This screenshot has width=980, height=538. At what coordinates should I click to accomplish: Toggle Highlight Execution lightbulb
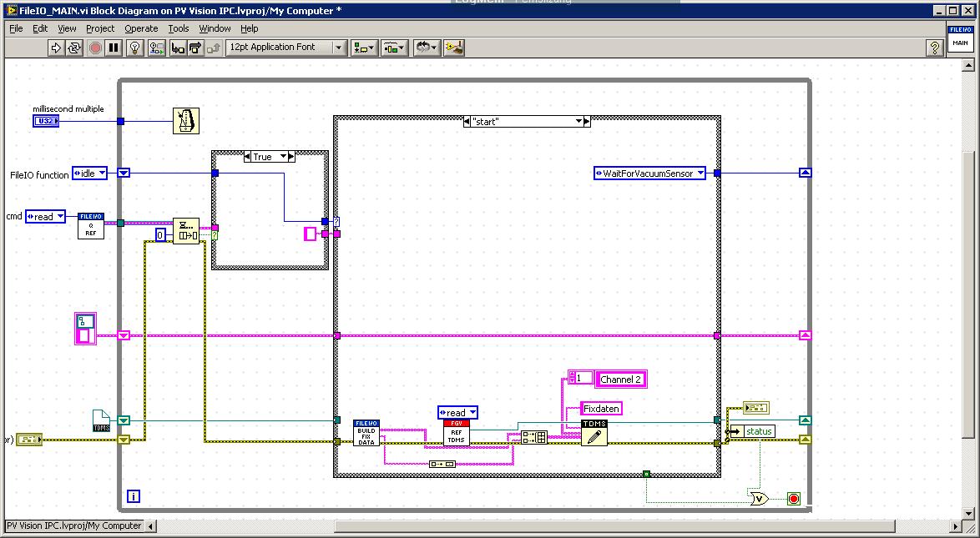coord(135,48)
